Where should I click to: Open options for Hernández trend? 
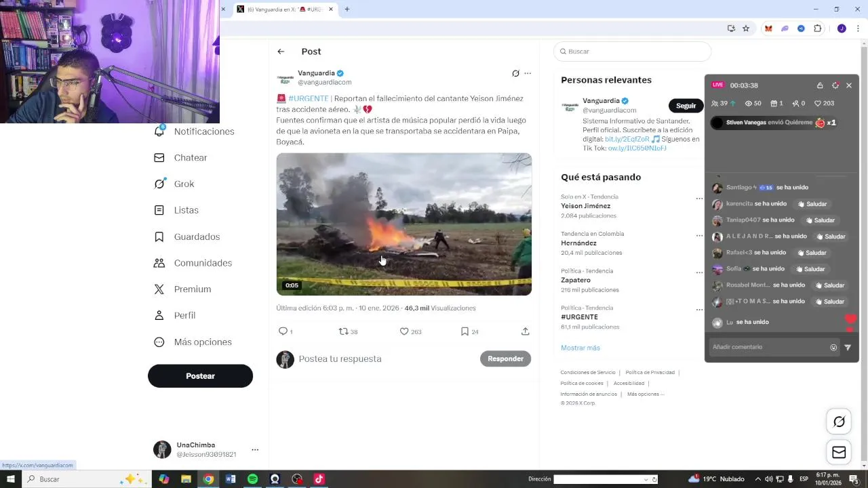click(x=699, y=236)
